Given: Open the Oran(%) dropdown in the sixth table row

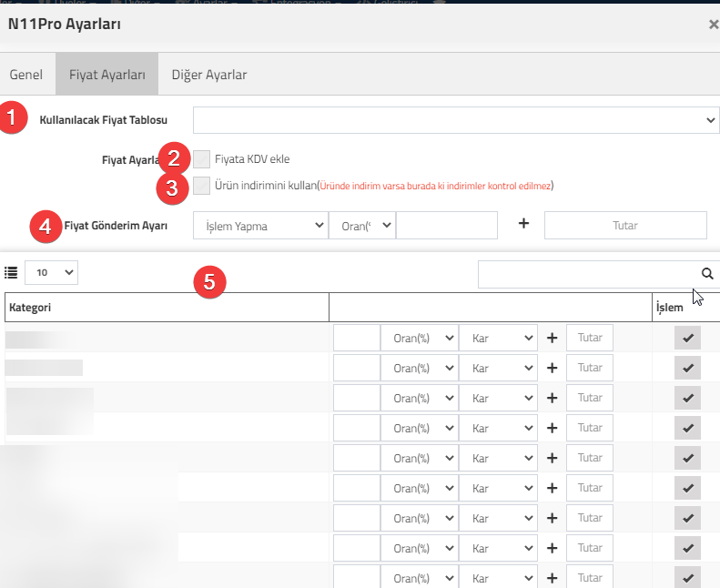Looking at the screenshot, I should click(x=420, y=488).
